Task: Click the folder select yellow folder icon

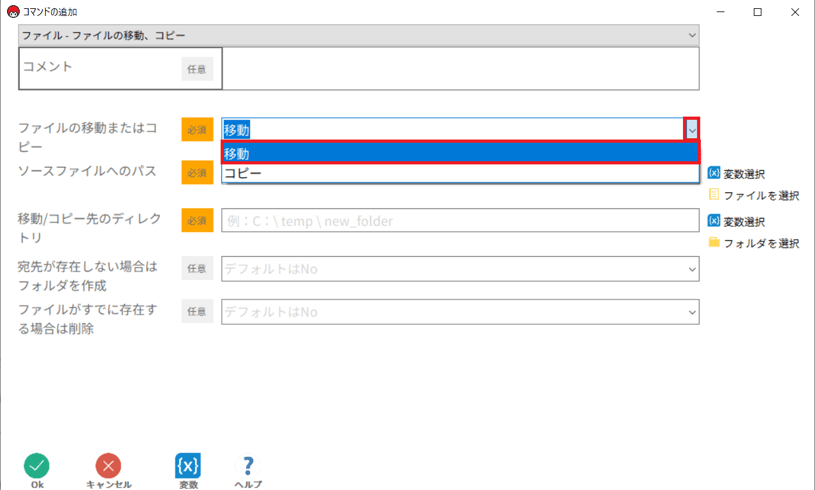Action: 714,243
